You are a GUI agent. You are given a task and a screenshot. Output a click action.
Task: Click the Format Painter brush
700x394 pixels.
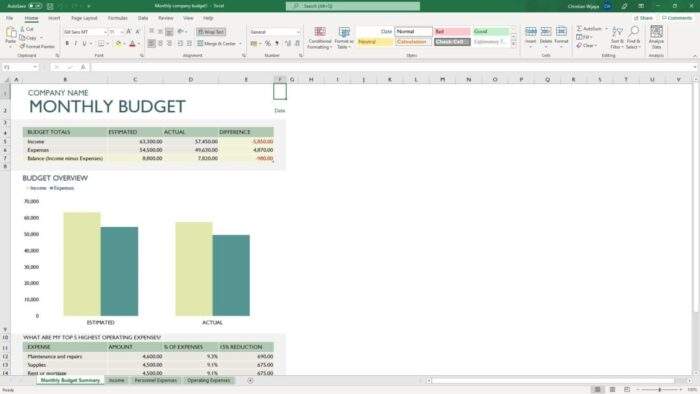point(37,46)
